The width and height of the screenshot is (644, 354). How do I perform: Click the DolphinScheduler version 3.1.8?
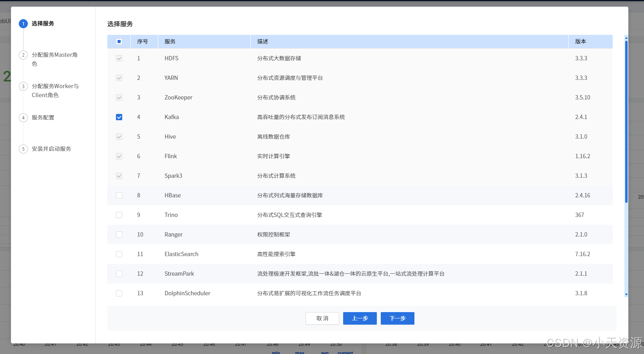[x=581, y=293]
